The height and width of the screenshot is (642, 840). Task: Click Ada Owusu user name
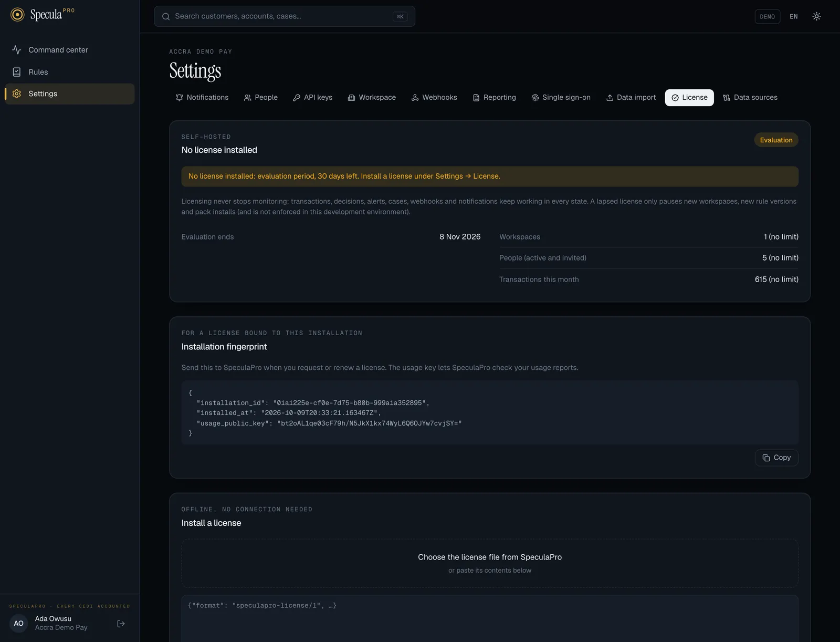pyautogui.click(x=53, y=619)
